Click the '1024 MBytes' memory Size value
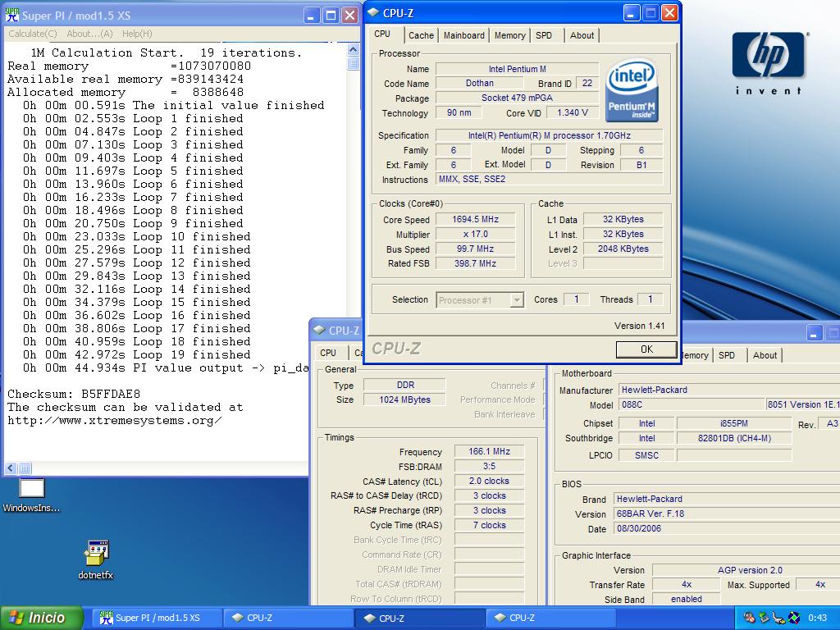Screen dimensions: 840x630 405,399
